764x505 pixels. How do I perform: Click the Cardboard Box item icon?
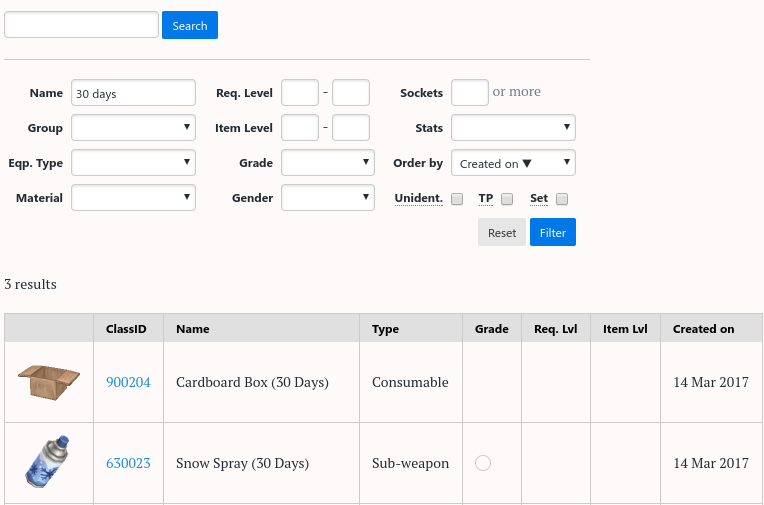tap(49, 382)
